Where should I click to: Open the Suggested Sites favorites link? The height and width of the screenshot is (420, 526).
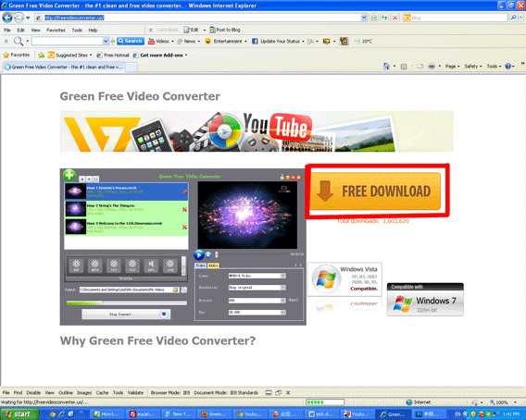[69, 55]
